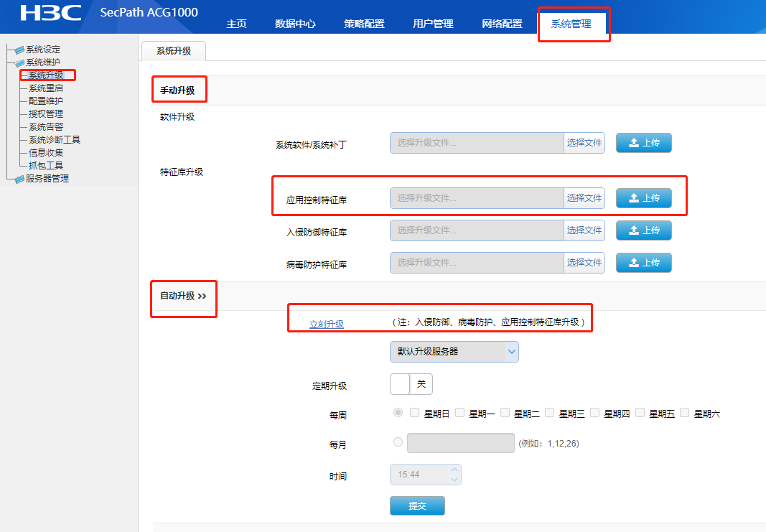Image resolution: width=766 pixels, height=532 pixels.
Task: Check the 星期一 checkbox
Action: (x=459, y=412)
